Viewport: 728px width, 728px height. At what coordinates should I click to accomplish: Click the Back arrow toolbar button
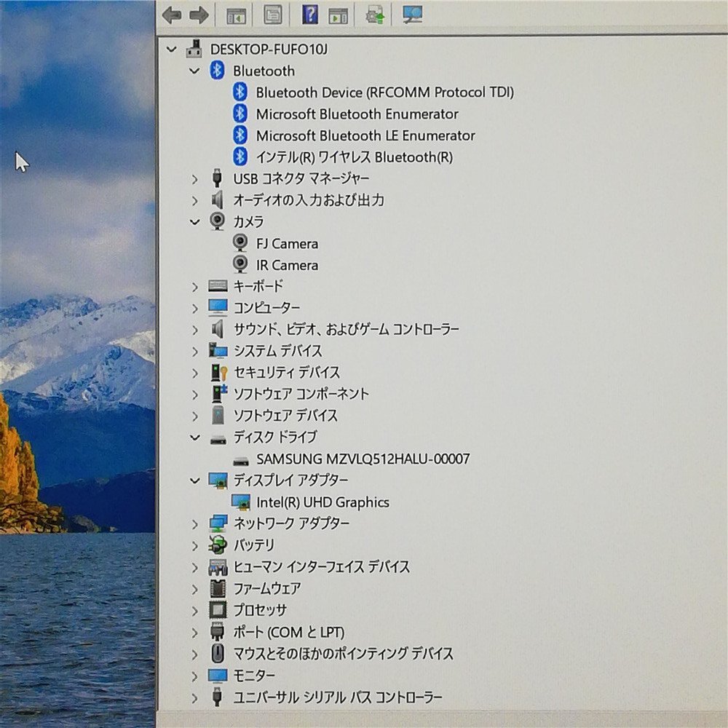(172, 15)
